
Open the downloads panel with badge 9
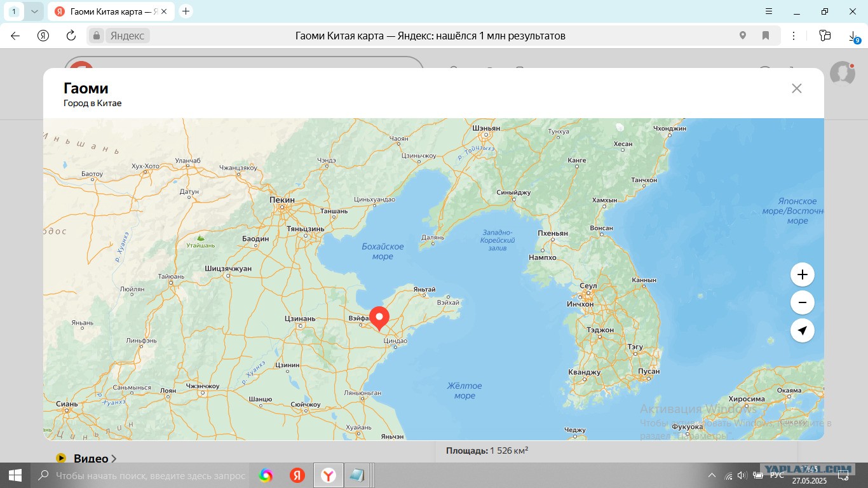click(x=853, y=37)
